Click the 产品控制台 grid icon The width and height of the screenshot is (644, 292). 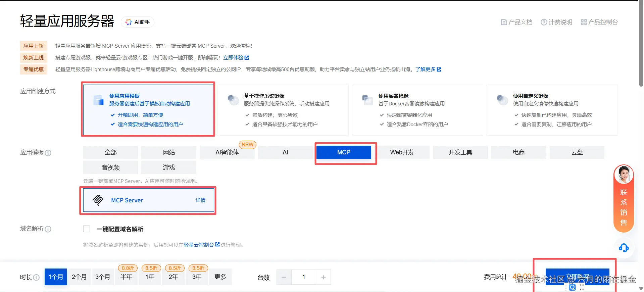pos(584,22)
